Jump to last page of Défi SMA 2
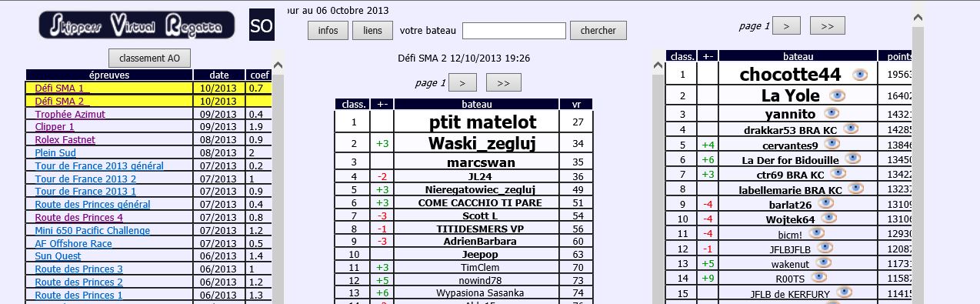Viewport: 980px width, 304px height. pos(504,82)
